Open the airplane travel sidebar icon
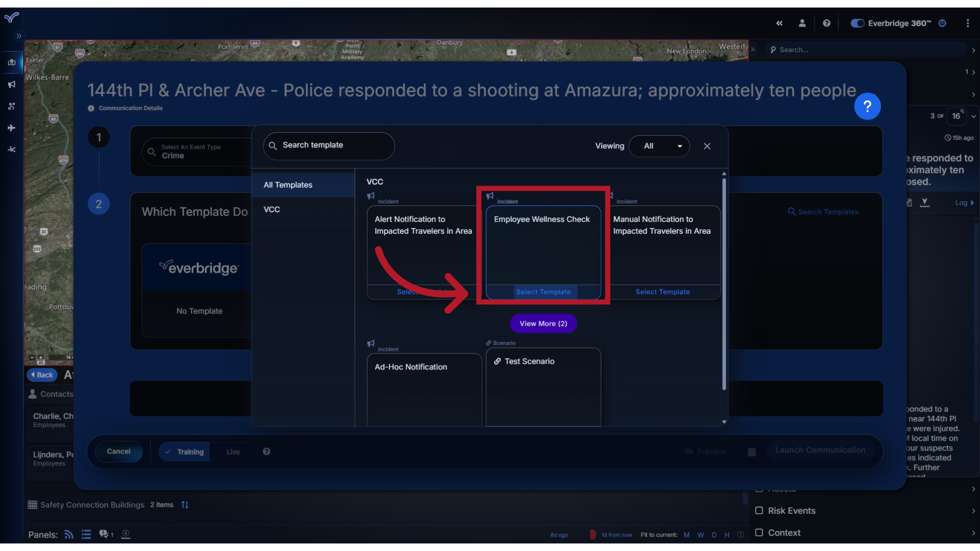The width and height of the screenshot is (980, 551). pyautogui.click(x=11, y=128)
